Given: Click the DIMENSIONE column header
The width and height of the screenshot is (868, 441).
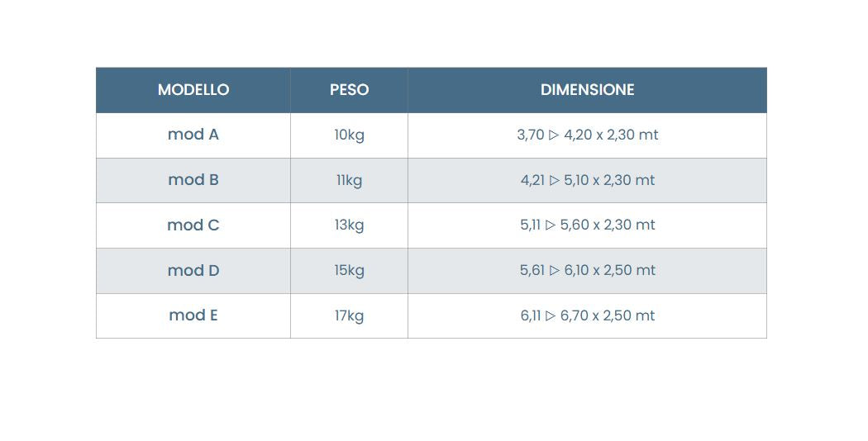Looking at the screenshot, I should coord(587,90).
